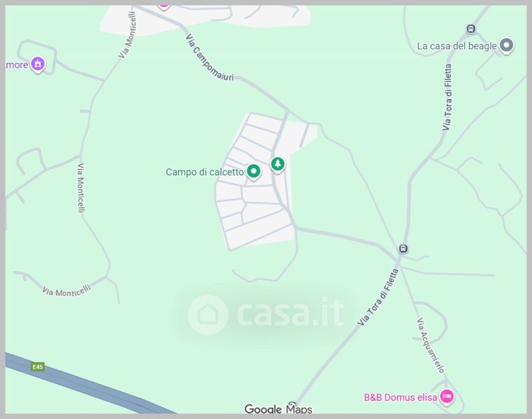This screenshot has width=532, height=419.
Task: Click the upper Via Tora di Filetta label
Action: click(447, 97)
